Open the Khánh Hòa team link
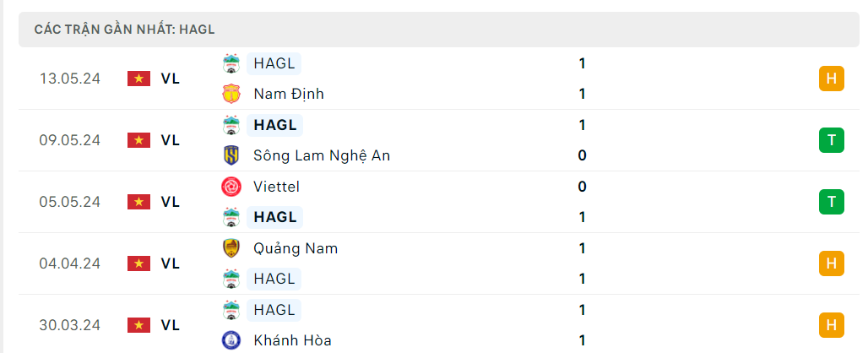 [x=292, y=340]
